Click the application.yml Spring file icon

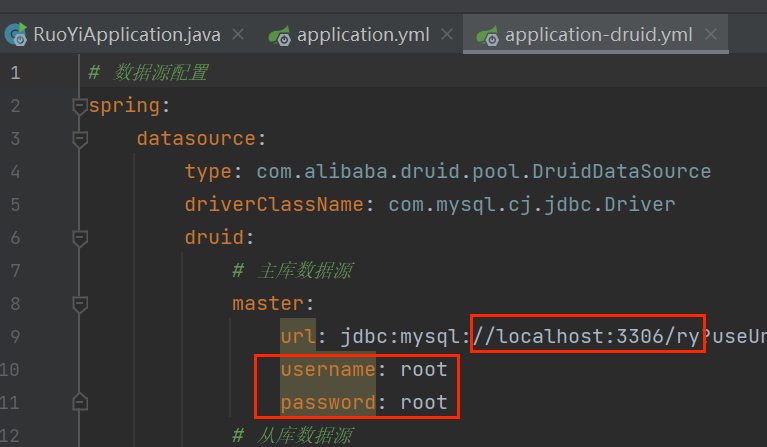(x=280, y=36)
